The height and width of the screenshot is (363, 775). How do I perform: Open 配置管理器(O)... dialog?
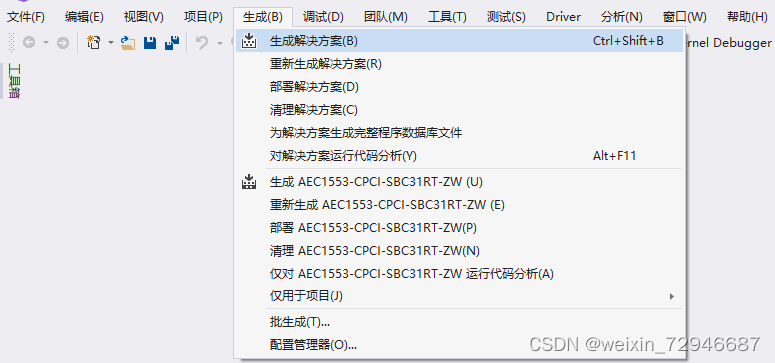point(460,344)
